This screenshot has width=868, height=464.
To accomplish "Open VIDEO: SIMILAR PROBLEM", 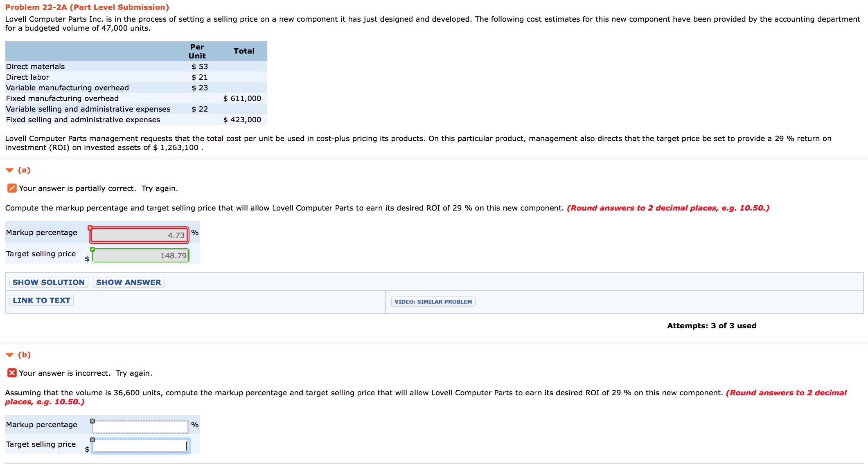I will point(433,302).
